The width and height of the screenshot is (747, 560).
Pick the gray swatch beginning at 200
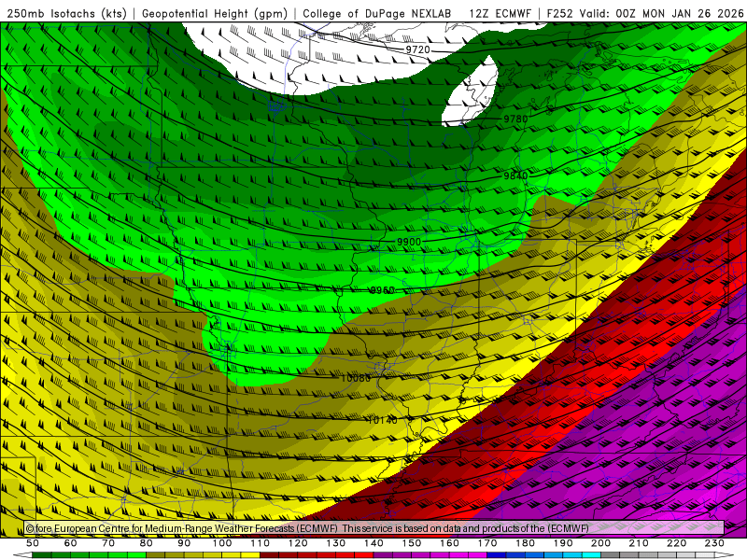pos(611,555)
